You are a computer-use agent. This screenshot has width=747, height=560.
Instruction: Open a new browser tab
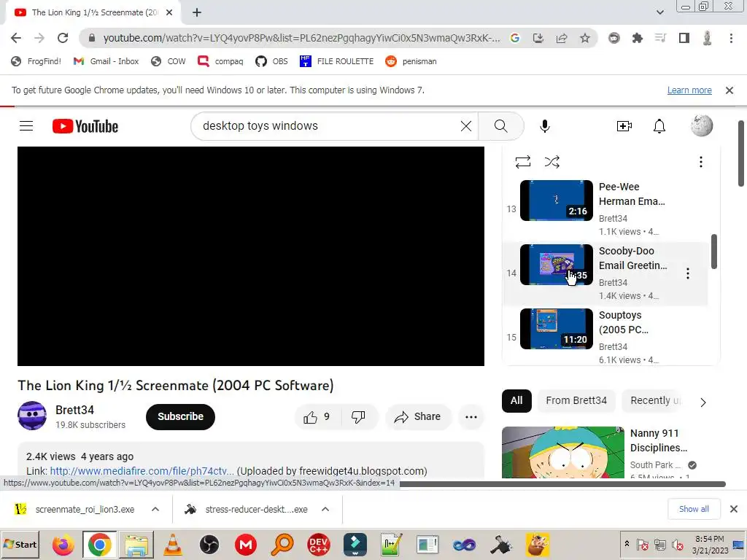197,13
